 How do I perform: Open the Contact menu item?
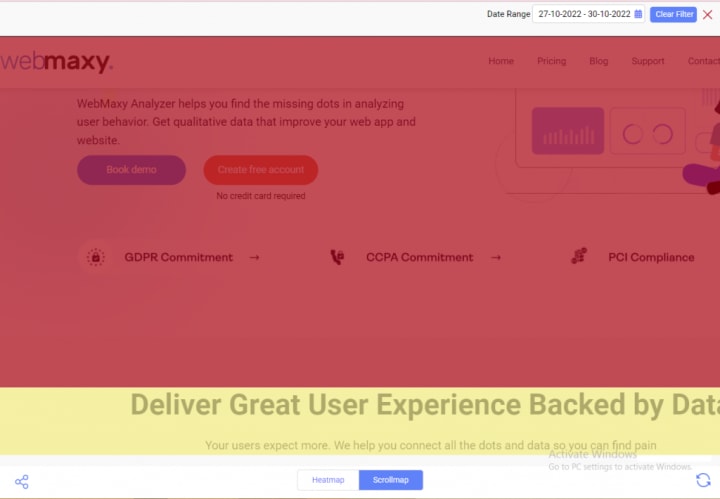tap(703, 61)
